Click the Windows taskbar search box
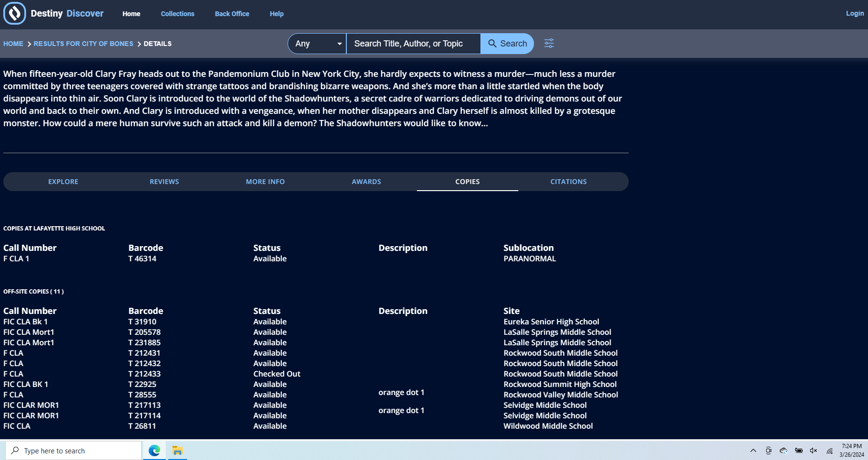 point(73,451)
